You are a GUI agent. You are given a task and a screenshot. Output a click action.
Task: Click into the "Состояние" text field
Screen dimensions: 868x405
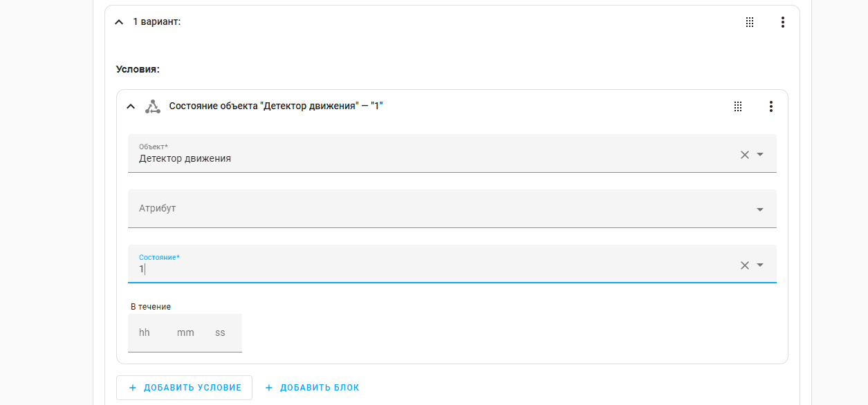tap(415, 269)
